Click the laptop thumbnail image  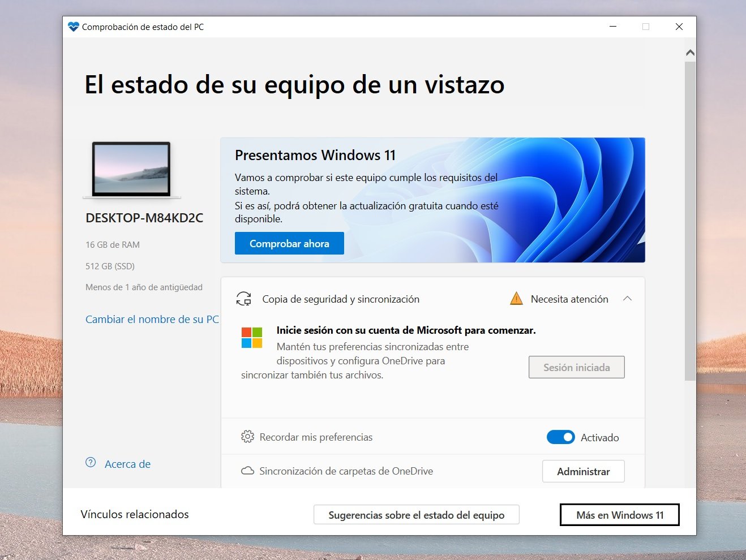click(x=131, y=170)
